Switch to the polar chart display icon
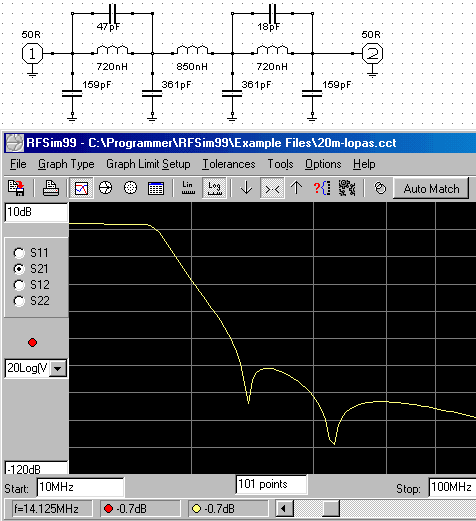 point(130,188)
